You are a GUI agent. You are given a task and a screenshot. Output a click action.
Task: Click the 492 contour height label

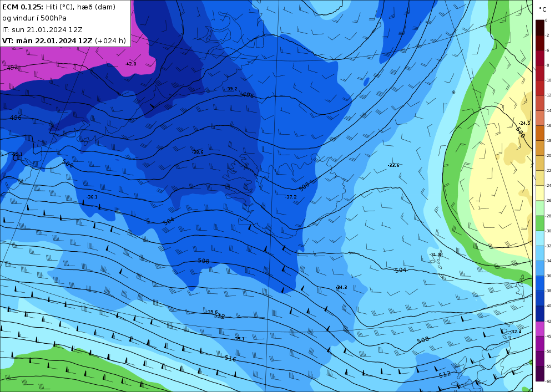coord(12,67)
